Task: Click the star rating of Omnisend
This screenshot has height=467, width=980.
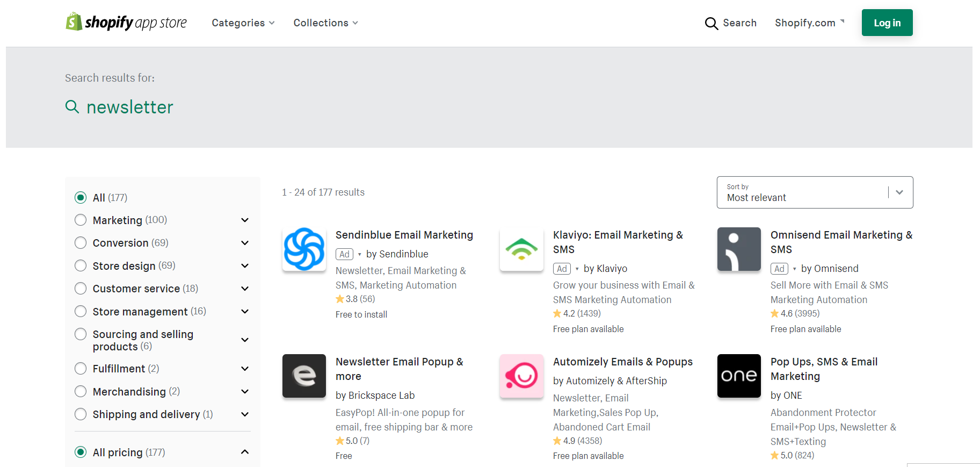Action: (795, 313)
